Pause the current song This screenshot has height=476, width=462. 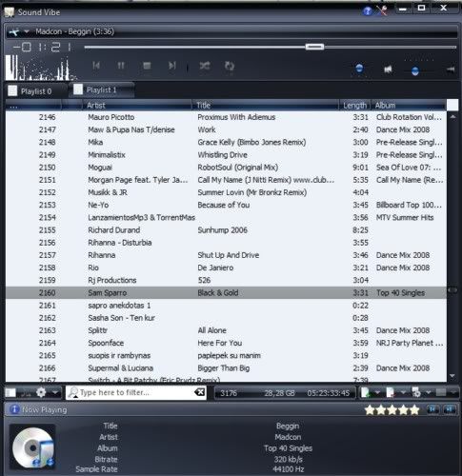coord(121,66)
